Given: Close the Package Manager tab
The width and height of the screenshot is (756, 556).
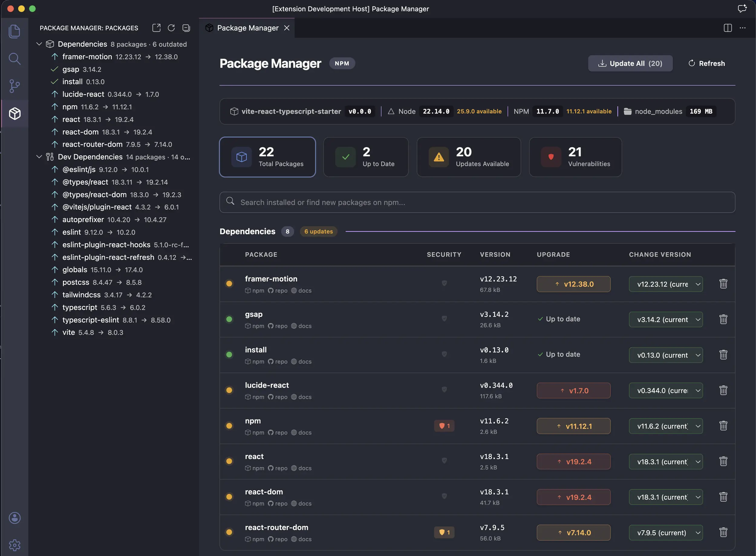Looking at the screenshot, I should pyautogui.click(x=287, y=28).
